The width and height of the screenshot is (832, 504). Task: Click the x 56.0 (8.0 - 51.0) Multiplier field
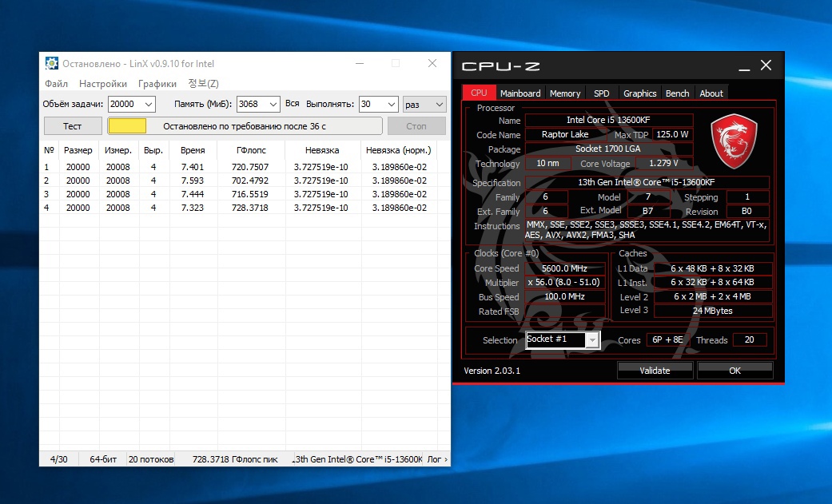pyautogui.click(x=564, y=282)
